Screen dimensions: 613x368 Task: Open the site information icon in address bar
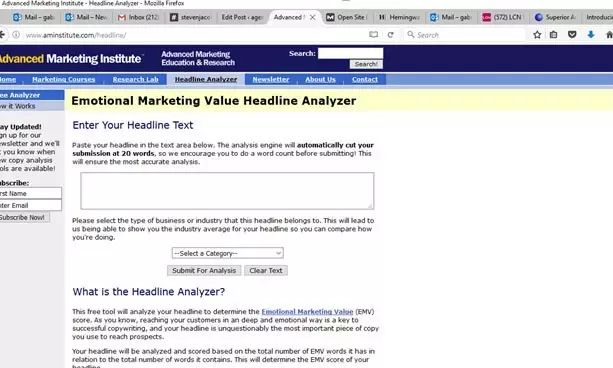tap(16, 35)
